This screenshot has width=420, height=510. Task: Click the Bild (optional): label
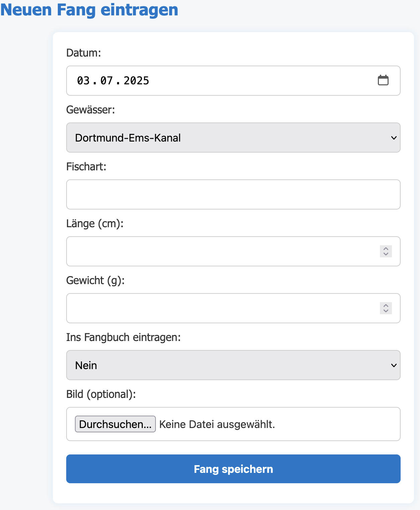[x=101, y=394]
